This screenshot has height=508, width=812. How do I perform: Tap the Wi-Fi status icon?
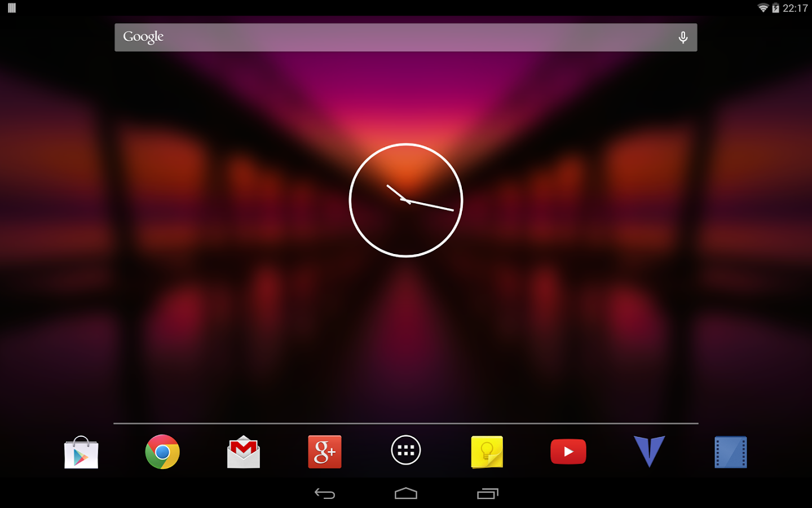(x=763, y=8)
